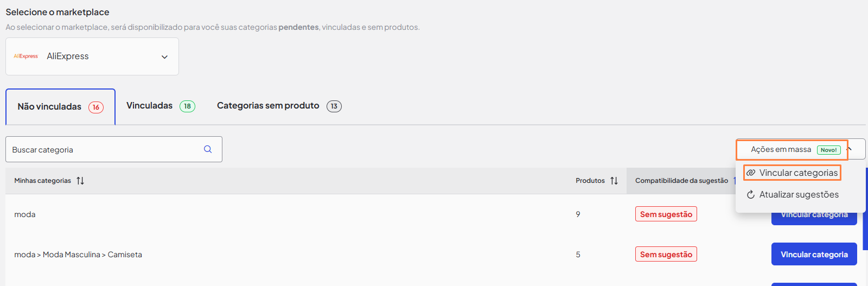Screen dimensions: 868x286
Task: Choose Vincular categorias from the menu
Action: (x=798, y=173)
